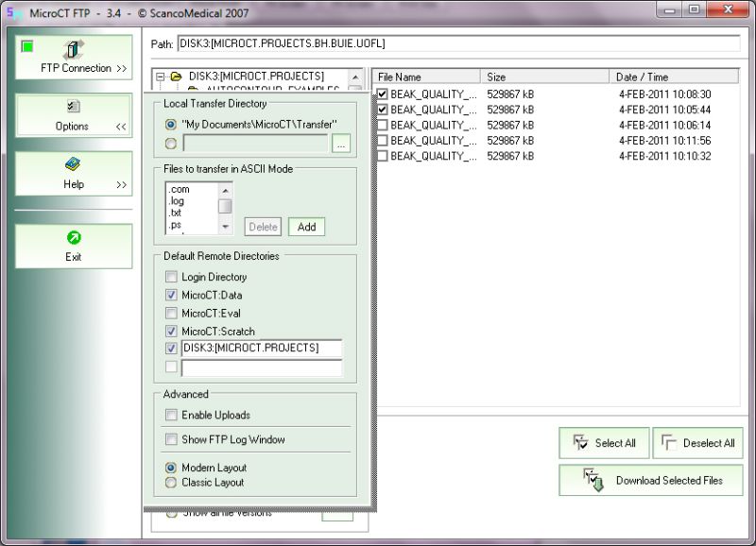Click the green Exit arrow icon
The width and height of the screenshot is (756, 546).
tap(74, 238)
